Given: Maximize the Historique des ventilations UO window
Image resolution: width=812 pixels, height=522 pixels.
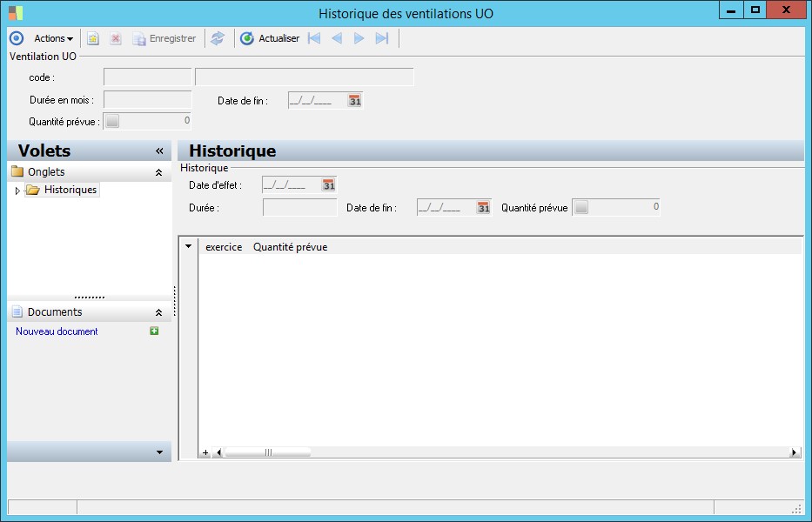Looking at the screenshot, I should 755,10.
